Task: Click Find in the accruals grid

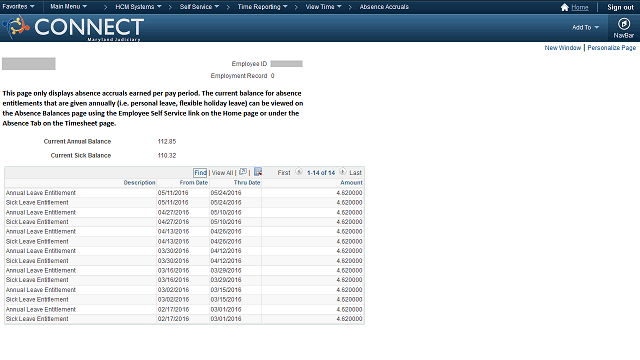Action: coord(200,173)
